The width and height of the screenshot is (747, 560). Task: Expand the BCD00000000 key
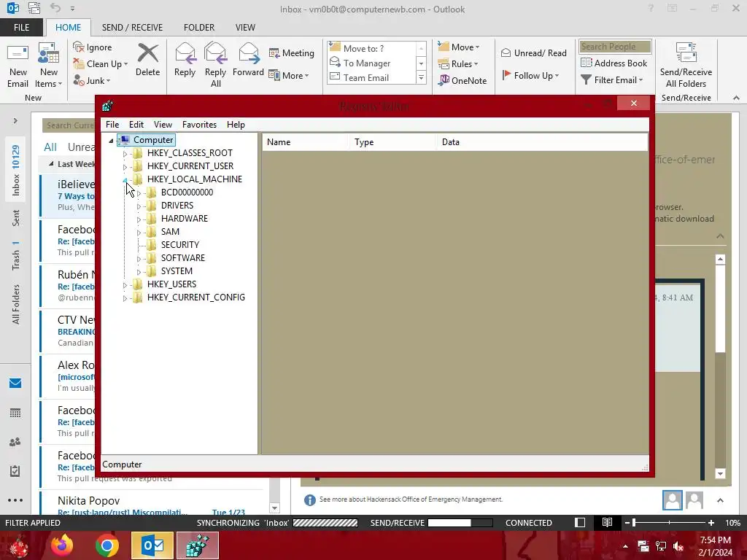[x=139, y=193]
